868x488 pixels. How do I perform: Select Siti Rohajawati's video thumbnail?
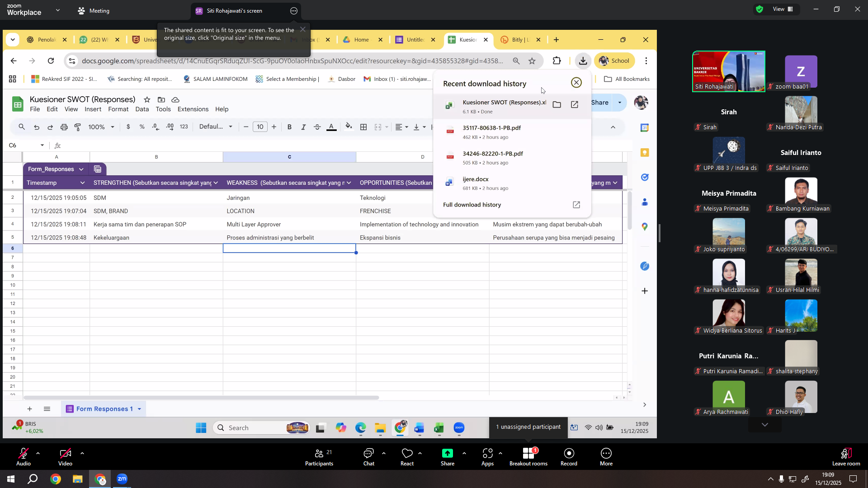[x=729, y=71]
